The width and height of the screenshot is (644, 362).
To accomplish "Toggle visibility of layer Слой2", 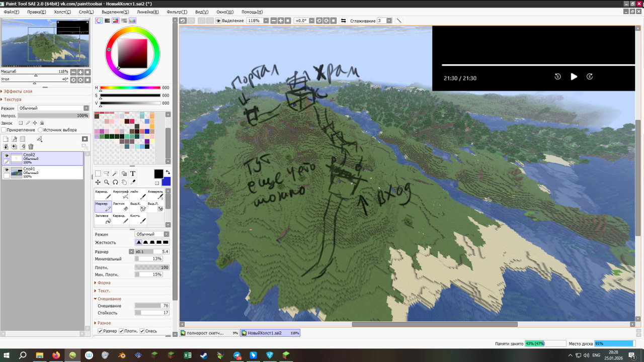I will point(7,156).
